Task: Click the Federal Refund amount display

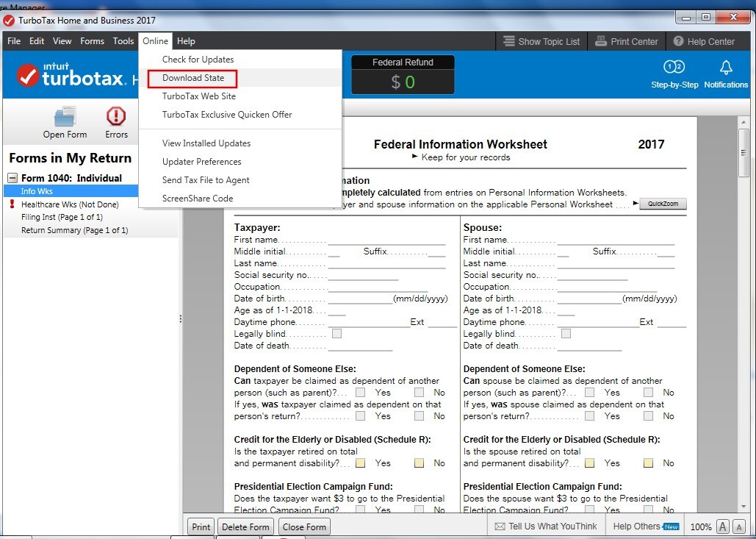Action: pos(403,82)
